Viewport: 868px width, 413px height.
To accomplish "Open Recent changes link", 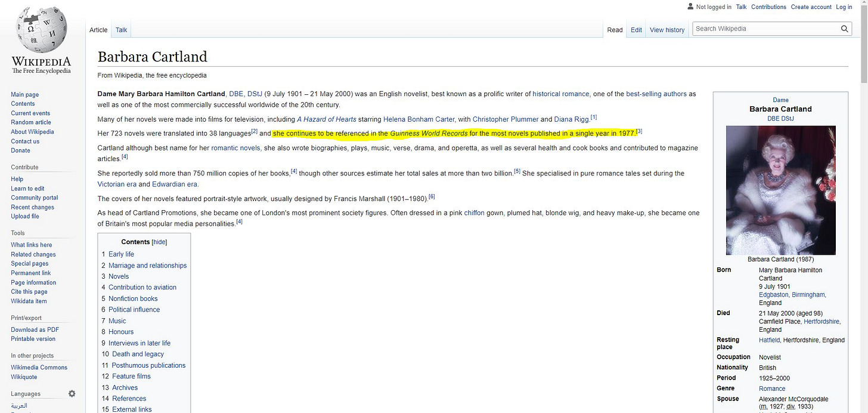I will pyautogui.click(x=32, y=207).
